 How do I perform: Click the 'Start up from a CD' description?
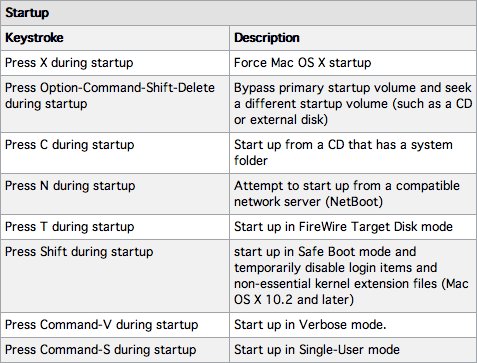[343, 153]
